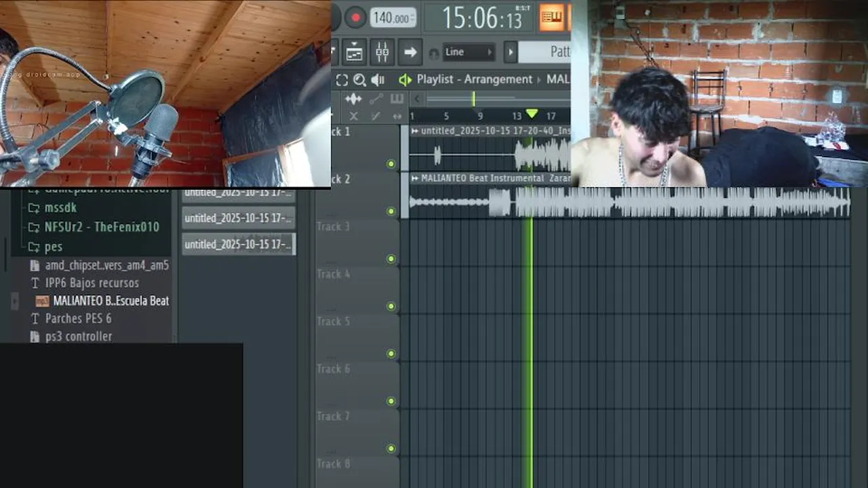Click bar 17 on the timeline ruler
This screenshot has height=488, width=868.
[551, 117]
